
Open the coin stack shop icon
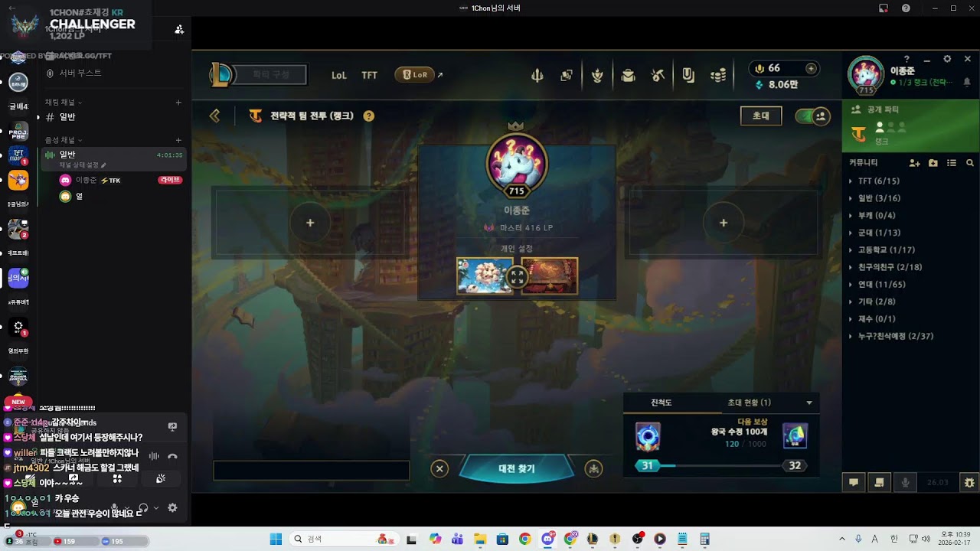718,75
